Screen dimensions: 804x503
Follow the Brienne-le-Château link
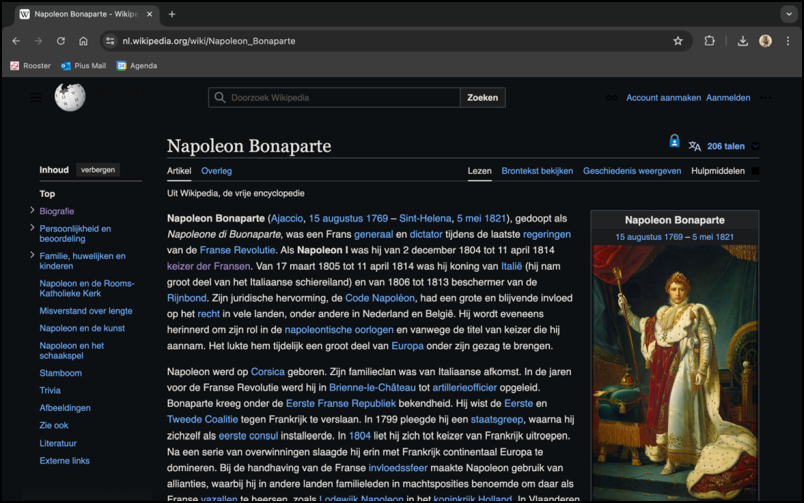tap(372, 388)
